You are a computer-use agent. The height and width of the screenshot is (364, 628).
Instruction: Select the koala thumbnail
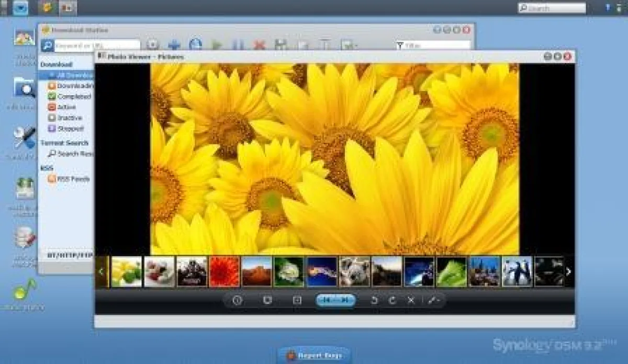(x=354, y=271)
